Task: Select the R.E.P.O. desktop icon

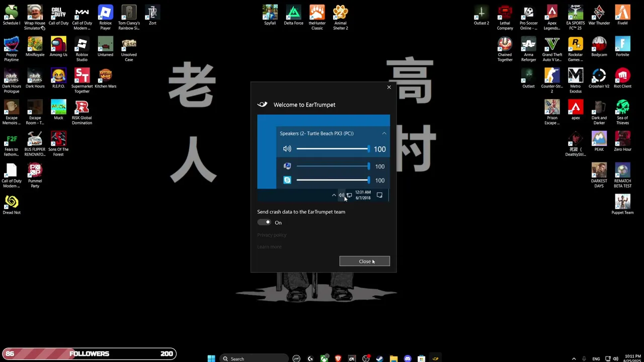Action: 58,78
